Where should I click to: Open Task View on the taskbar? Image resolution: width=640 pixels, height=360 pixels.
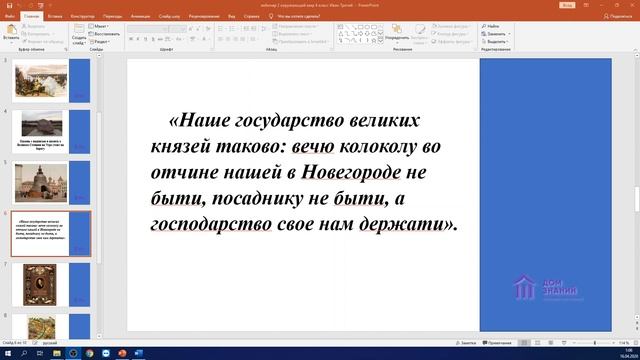pyautogui.click(x=40, y=353)
